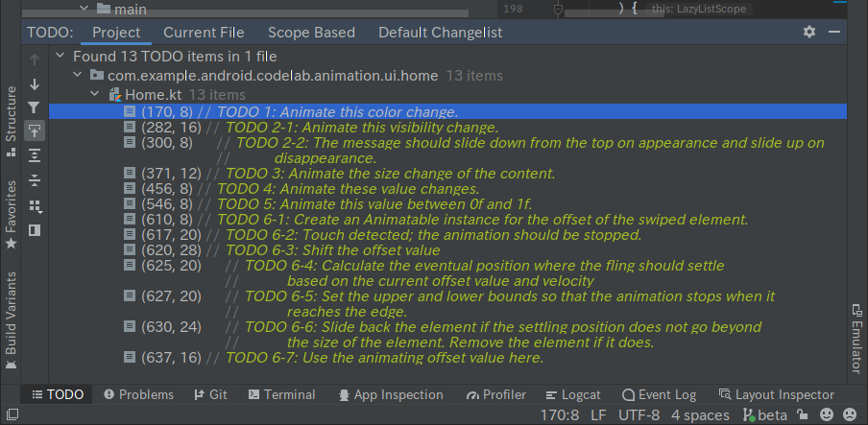Click the sad face feedback icon

click(850, 415)
